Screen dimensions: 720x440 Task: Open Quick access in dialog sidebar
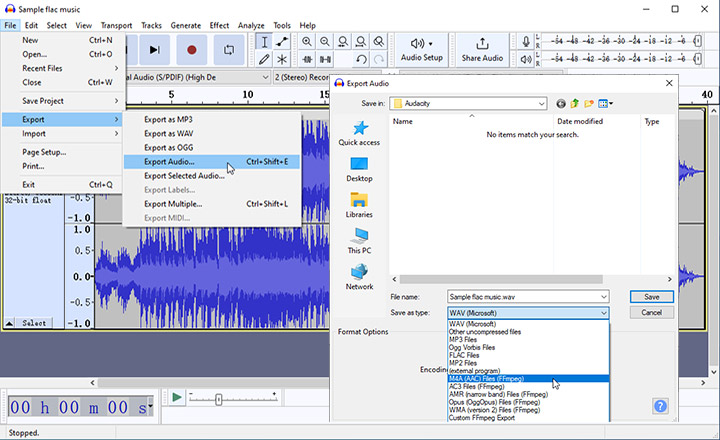coord(359,133)
